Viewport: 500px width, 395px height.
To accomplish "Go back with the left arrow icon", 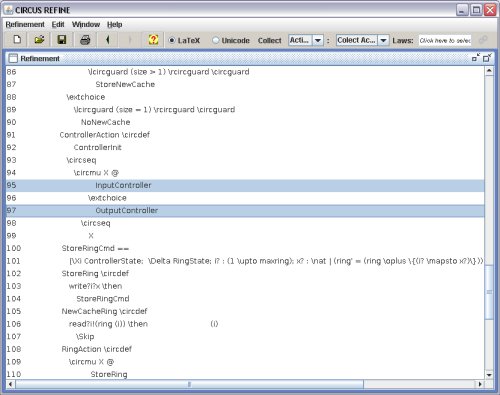I will [107, 40].
